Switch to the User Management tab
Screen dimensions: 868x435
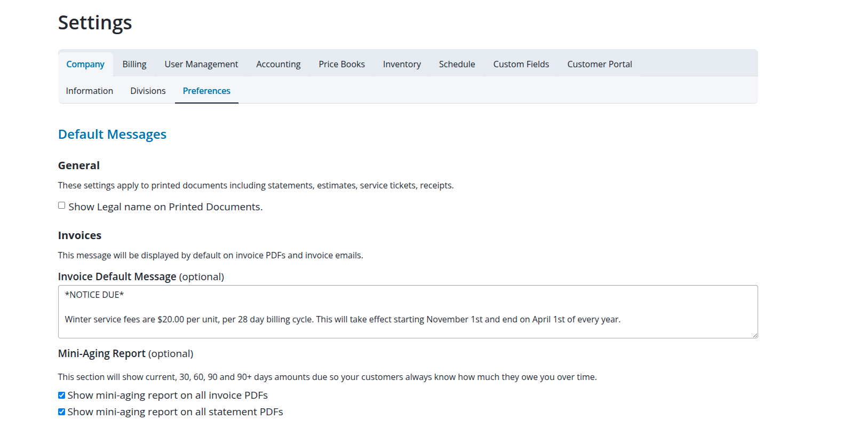tap(201, 64)
